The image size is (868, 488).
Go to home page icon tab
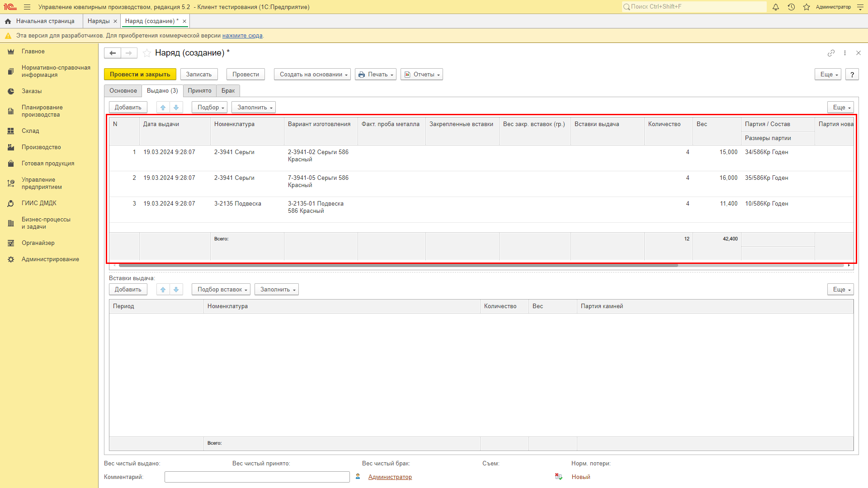[8, 21]
